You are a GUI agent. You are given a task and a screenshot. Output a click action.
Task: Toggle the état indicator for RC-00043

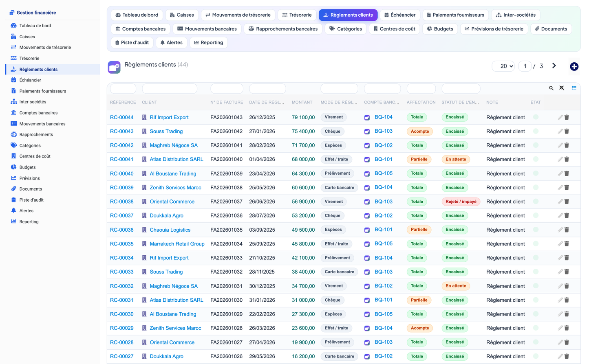click(536, 131)
